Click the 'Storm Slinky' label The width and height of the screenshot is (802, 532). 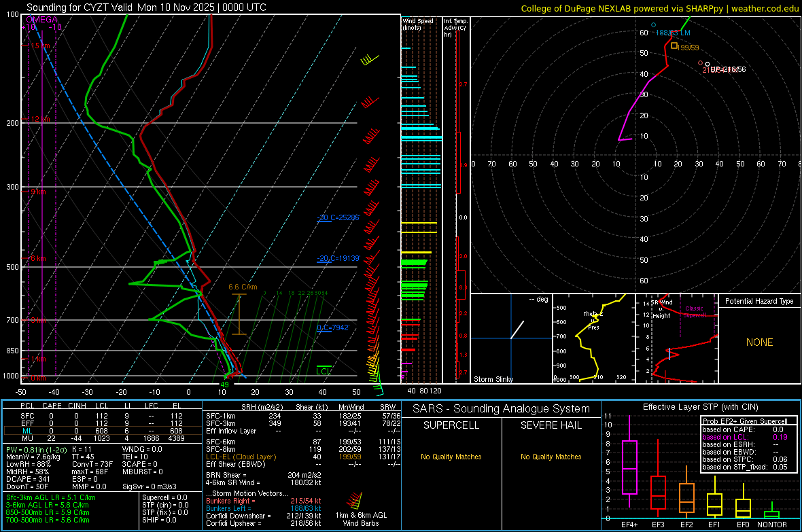(493, 379)
